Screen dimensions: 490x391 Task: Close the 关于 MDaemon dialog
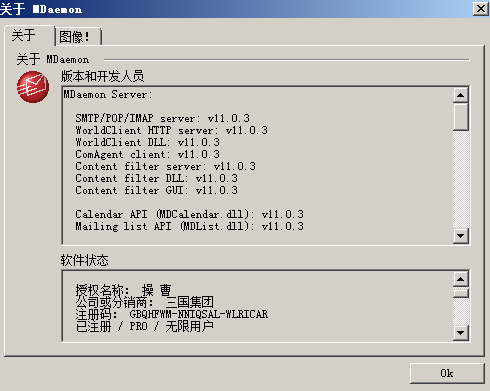[480, 8]
